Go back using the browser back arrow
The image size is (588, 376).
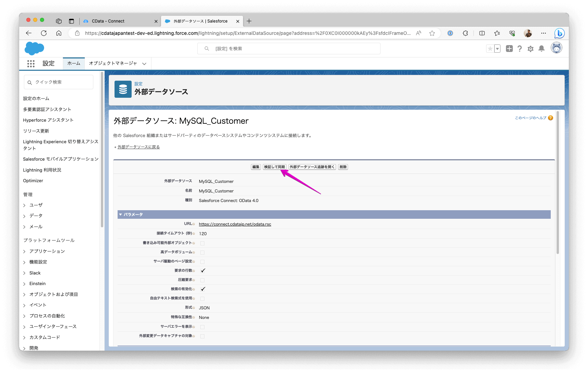point(29,33)
